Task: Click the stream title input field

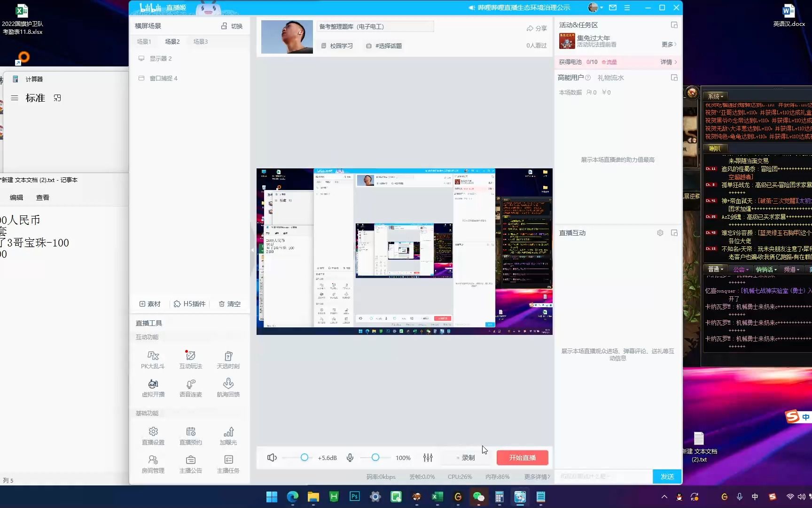Action: pyautogui.click(x=375, y=27)
